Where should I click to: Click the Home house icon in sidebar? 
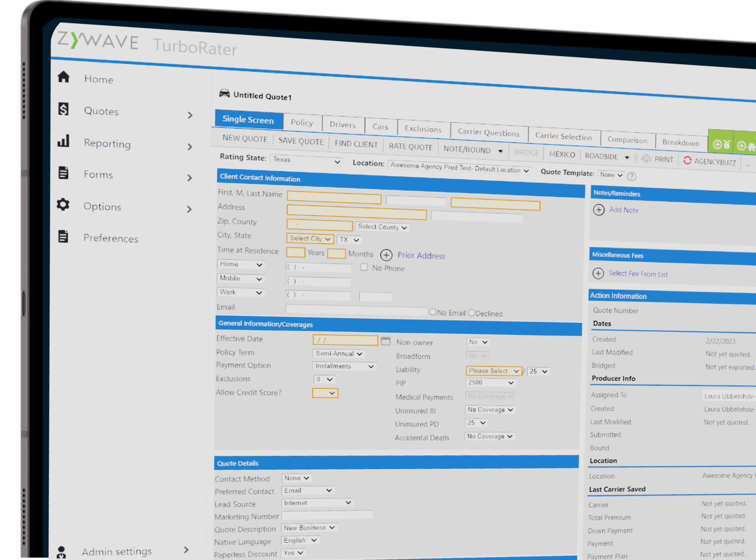coord(64,77)
